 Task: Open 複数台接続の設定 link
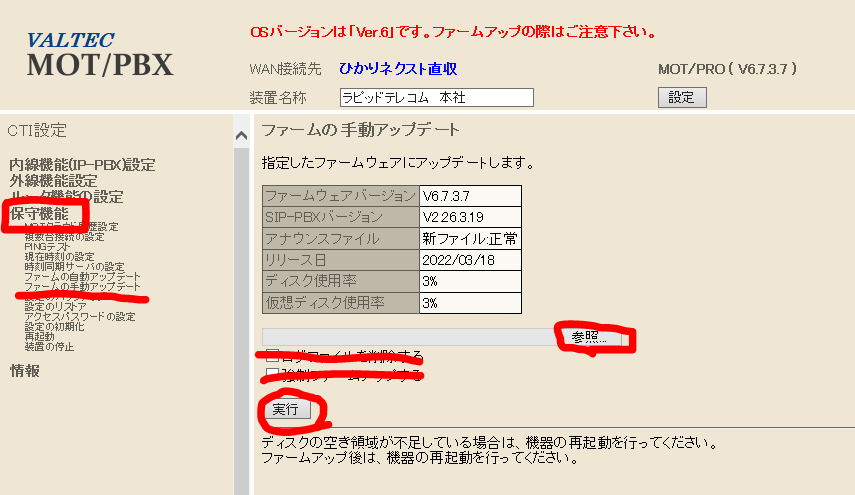(64, 237)
